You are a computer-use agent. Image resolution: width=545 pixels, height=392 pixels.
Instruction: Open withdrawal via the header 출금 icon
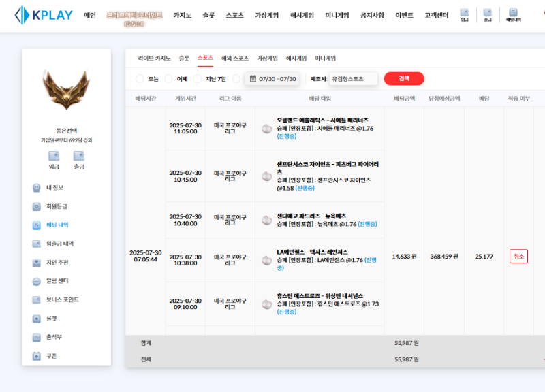pyautogui.click(x=488, y=15)
